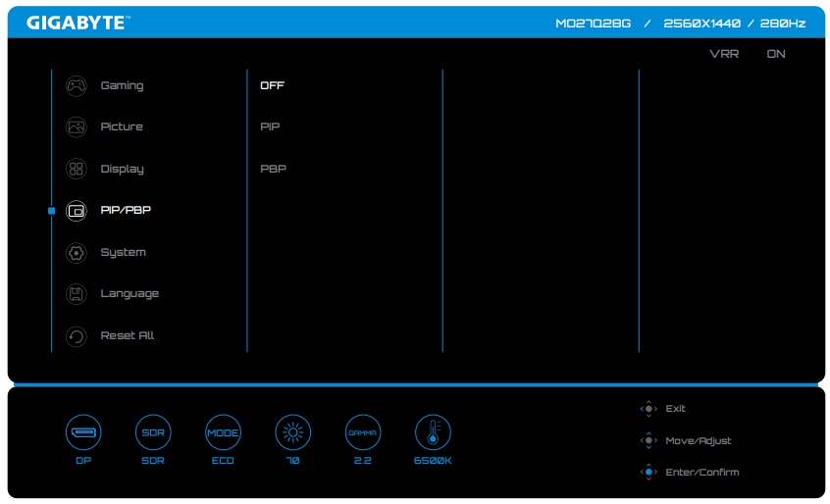Click the Gamma 2.2 icon

[362, 432]
